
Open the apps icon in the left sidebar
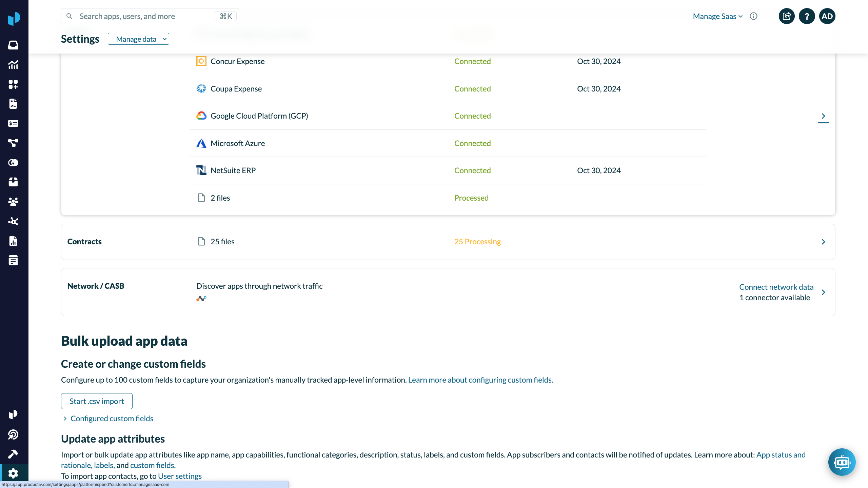[x=13, y=85]
